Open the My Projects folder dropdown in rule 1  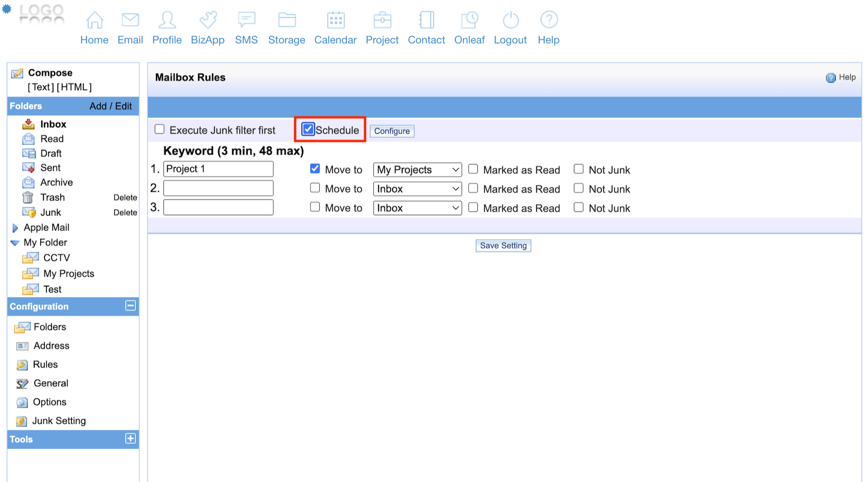click(x=417, y=170)
